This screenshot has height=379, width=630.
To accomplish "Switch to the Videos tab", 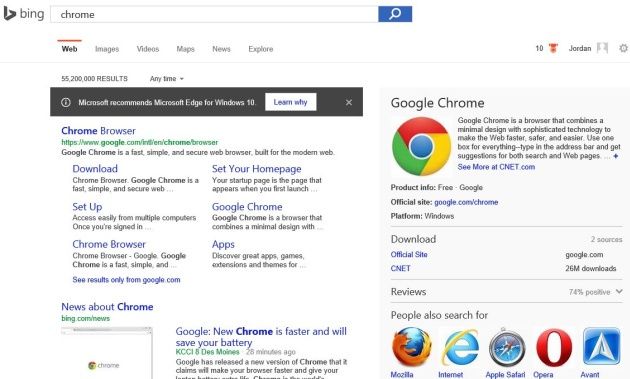I will pyautogui.click(x=148, y=49).
